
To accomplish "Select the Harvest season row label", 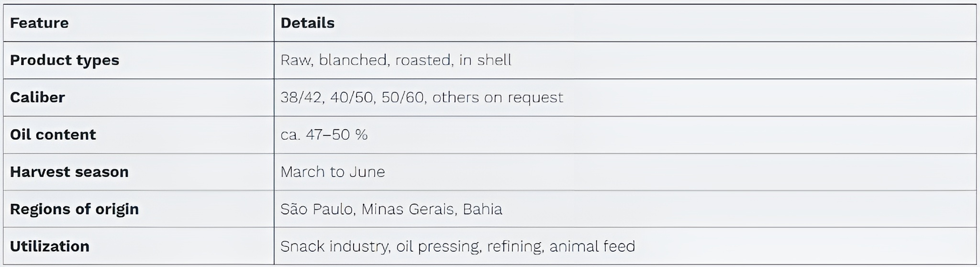I will 69,172.
